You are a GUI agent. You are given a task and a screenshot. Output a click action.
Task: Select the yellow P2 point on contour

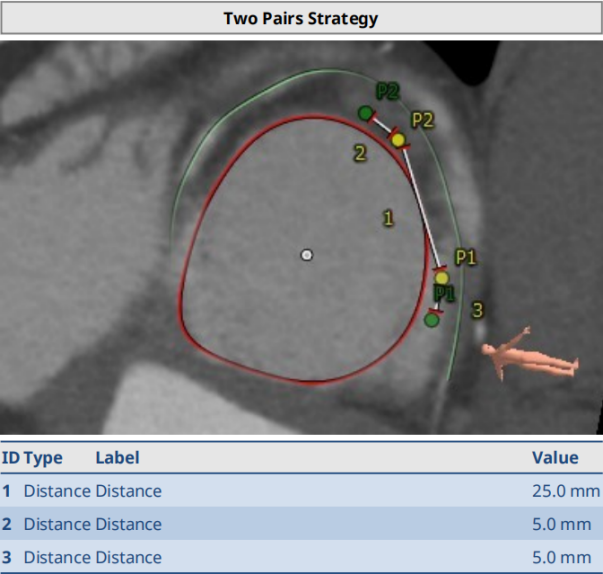[x=398, y=140]
